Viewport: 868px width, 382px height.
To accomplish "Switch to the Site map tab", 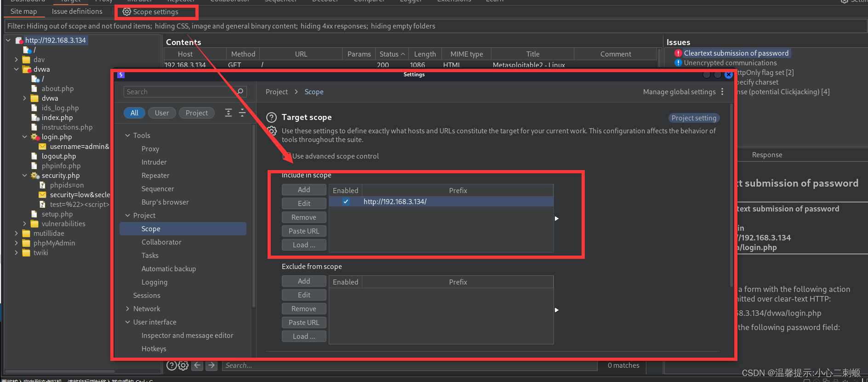I will pos(24,11).
